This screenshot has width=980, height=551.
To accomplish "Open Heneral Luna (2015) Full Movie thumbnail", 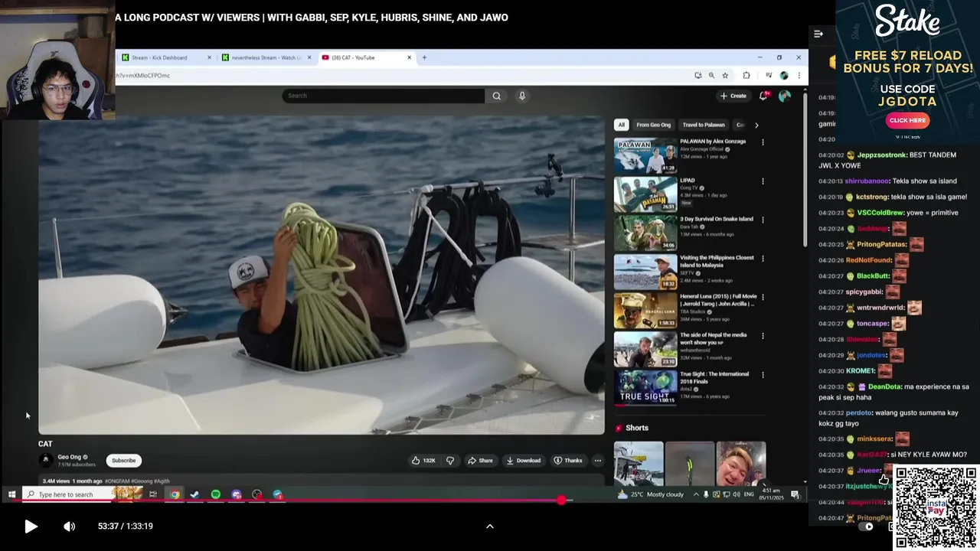I will [645, 310].
